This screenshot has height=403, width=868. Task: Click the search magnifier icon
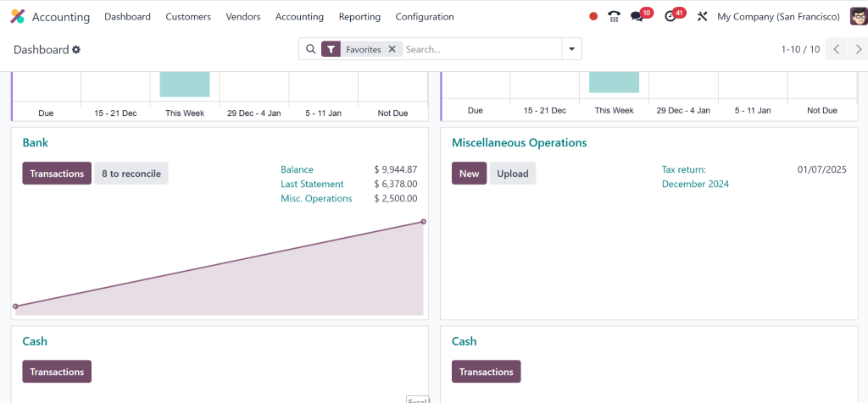[x=310, y=49]
